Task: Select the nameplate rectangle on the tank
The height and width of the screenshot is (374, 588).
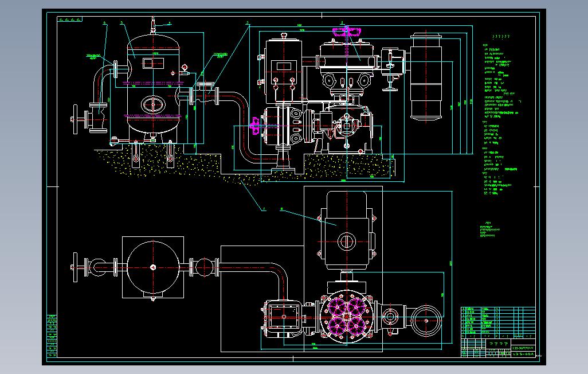Action: [153, 63]
